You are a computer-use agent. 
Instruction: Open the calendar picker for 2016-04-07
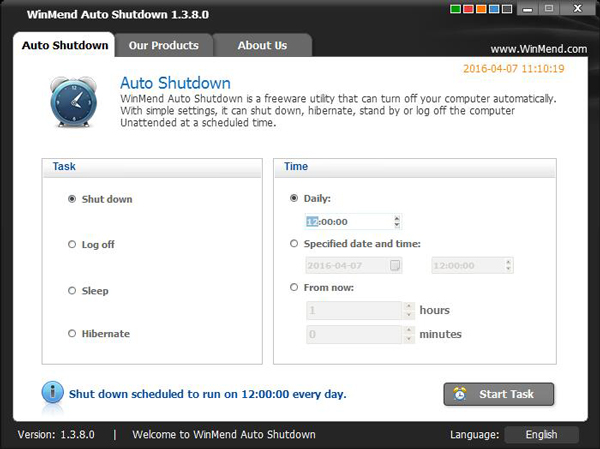[x=395, y=265]
